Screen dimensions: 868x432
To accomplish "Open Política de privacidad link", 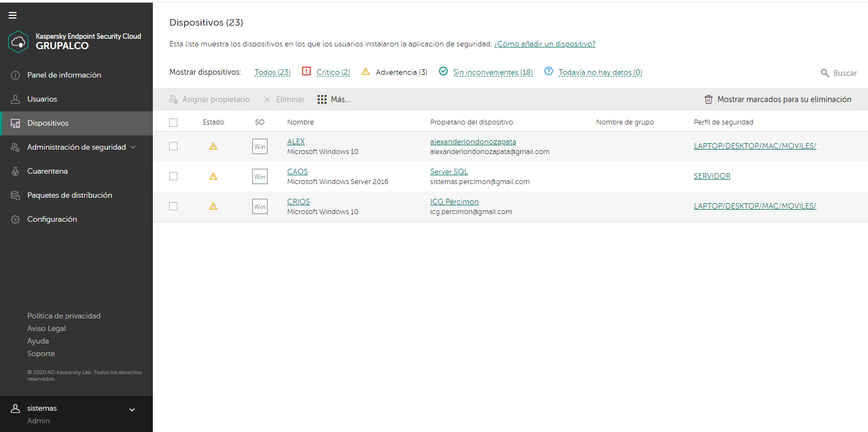I will click(64, 316).
